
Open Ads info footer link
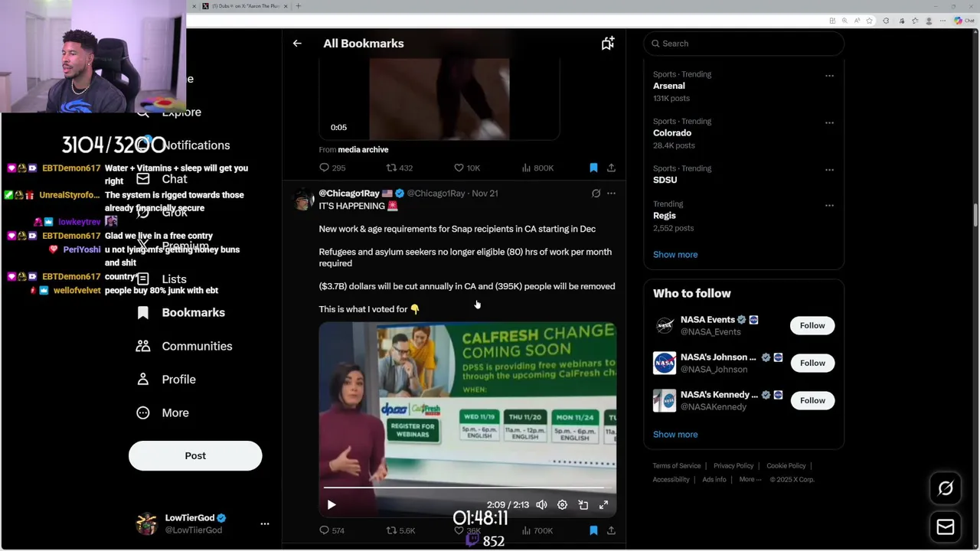pos(714,480)
